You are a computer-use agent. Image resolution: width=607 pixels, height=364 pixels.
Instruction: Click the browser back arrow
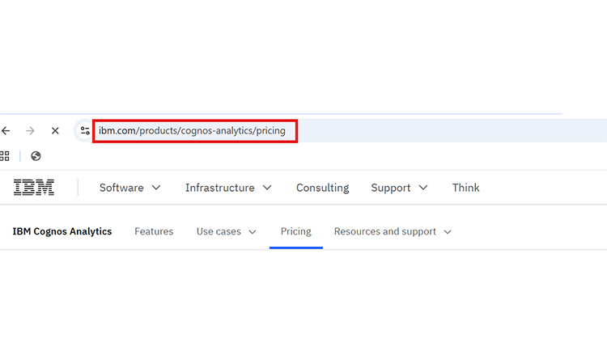point(6,131)
